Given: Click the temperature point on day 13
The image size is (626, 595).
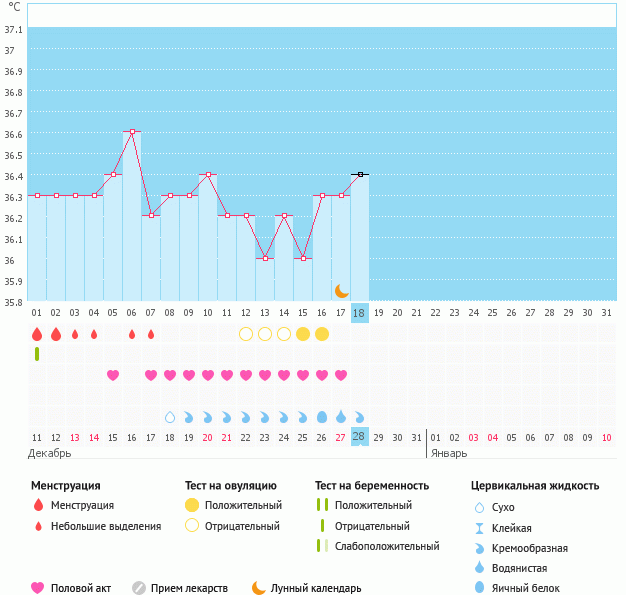Looking at the screenshot, I should [265, 258].
